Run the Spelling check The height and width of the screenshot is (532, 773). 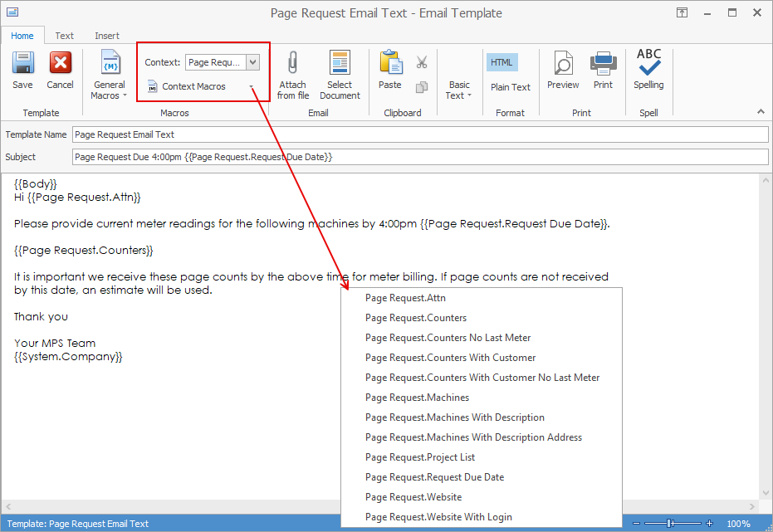click(x=648, y=69)
